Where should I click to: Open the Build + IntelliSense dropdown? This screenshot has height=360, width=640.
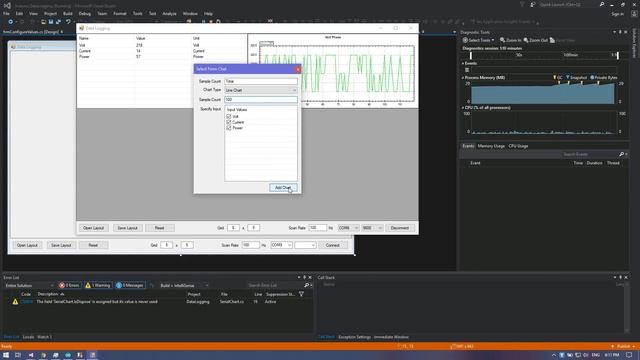[x=184, y=285]
